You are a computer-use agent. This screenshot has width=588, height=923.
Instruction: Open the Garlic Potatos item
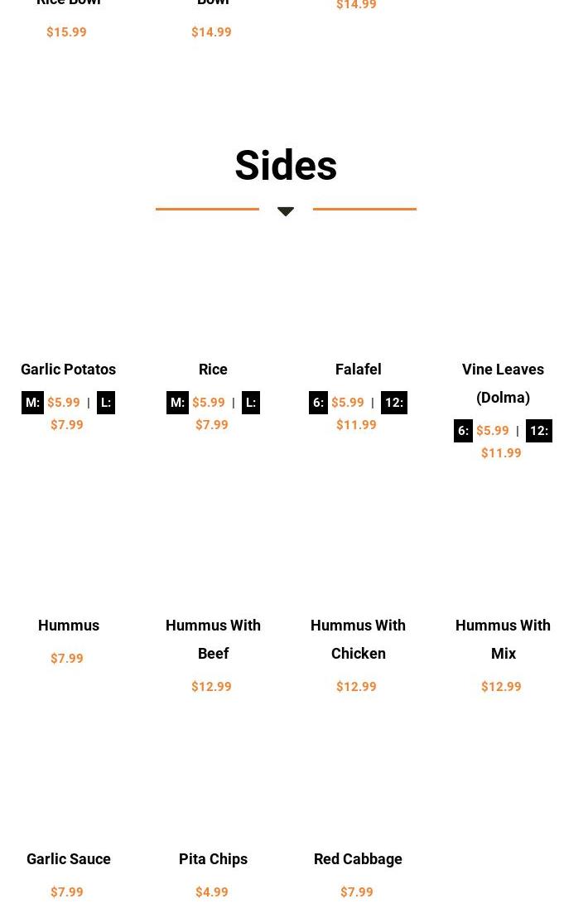(x=68, y=370)
